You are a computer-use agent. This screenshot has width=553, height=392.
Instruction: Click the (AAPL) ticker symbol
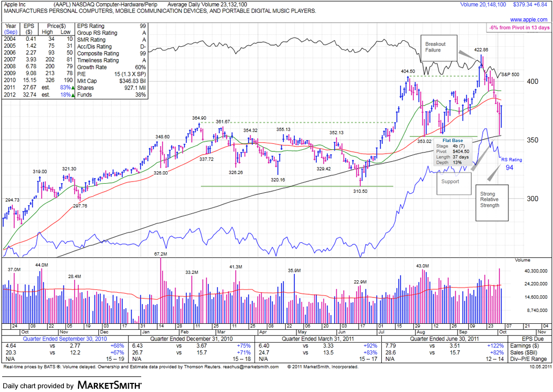click(x=62, y=5)
